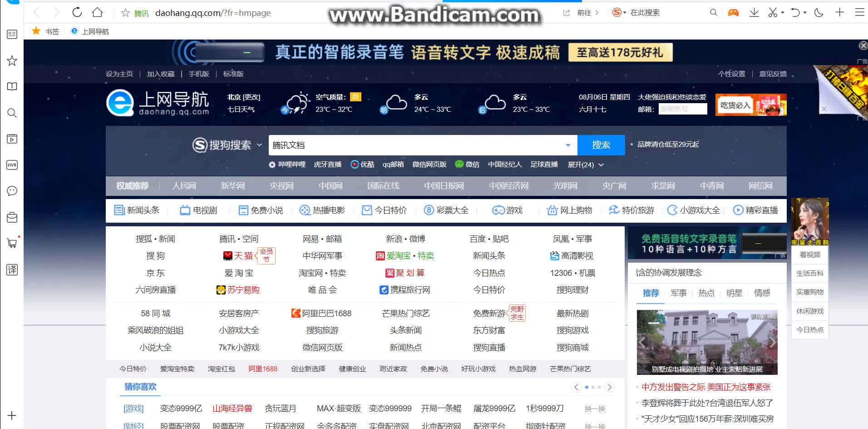Click the scissors screenshot tool icon

click(x=773, y=13)
